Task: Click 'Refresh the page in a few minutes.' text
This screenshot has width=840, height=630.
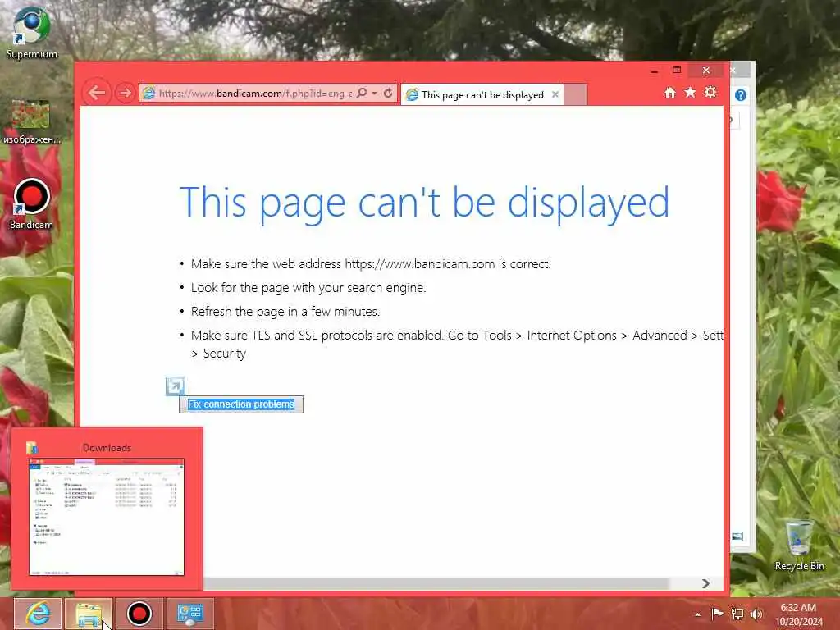Action: click(285, 311)
